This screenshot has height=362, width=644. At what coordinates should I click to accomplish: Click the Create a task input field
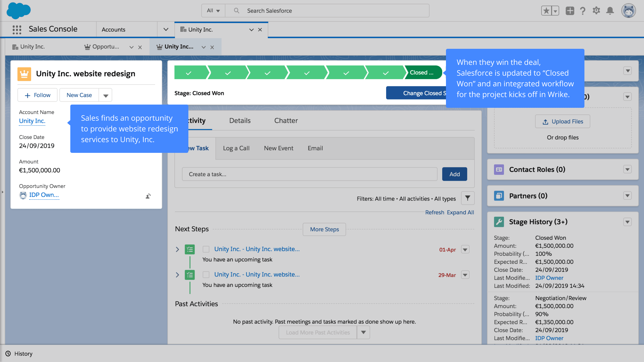tap(310, 174)
